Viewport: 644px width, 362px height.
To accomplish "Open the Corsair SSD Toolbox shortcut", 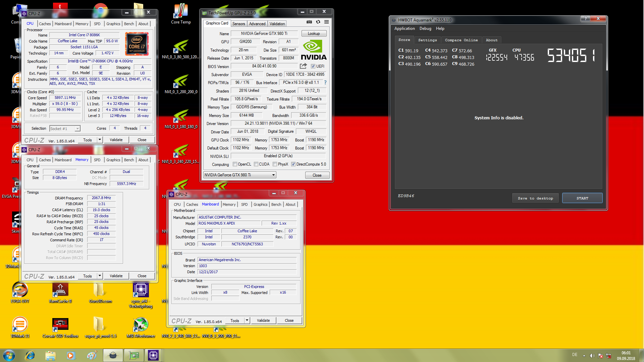I will click(60, 327).
